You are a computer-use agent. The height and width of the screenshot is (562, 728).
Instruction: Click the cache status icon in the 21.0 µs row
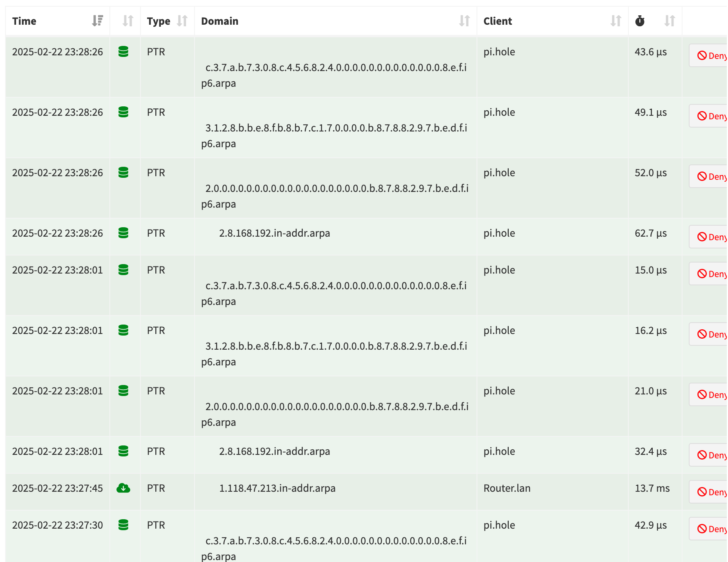point(124,391)
